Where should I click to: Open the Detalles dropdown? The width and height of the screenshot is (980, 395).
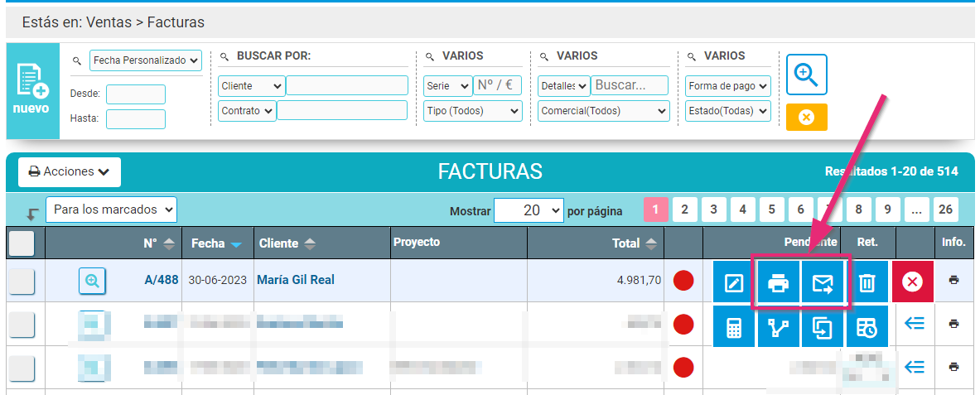[x=563, y=85]
